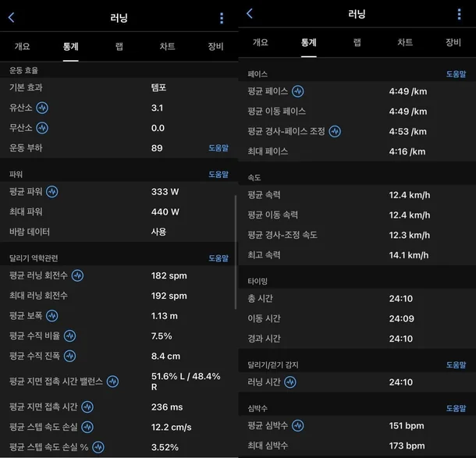Tap graph icon beside 평균 경사-페이스 조정
Screen dimensions: 476x458
tap(335, 131)
